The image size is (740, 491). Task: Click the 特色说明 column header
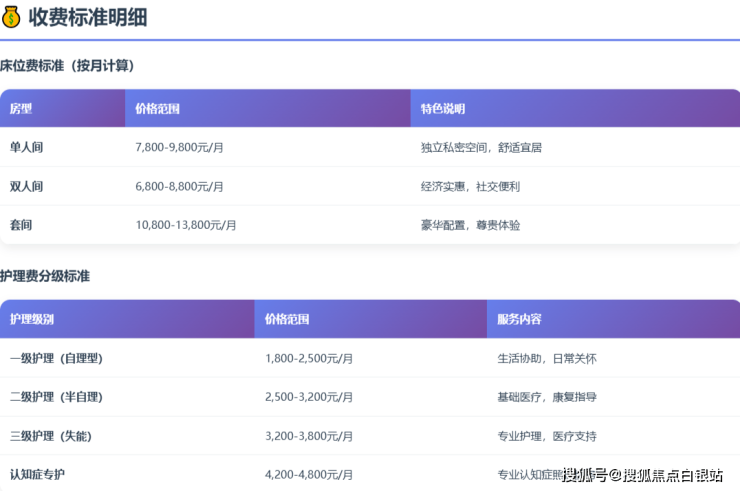pos(443,108)
